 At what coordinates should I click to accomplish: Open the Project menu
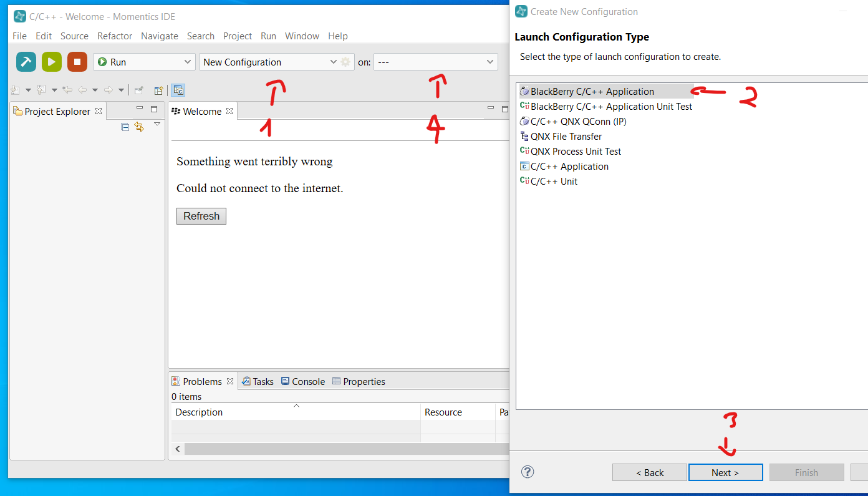[x=238, y=36]
